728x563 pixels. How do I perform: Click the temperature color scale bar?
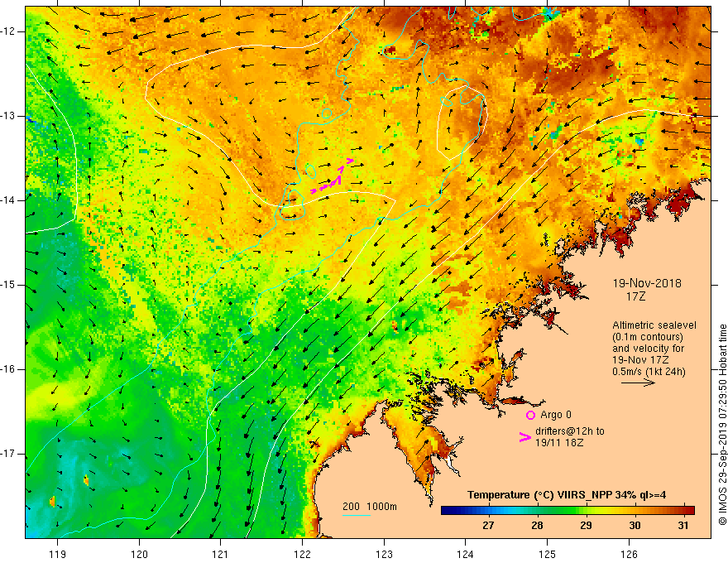[568, 510]
